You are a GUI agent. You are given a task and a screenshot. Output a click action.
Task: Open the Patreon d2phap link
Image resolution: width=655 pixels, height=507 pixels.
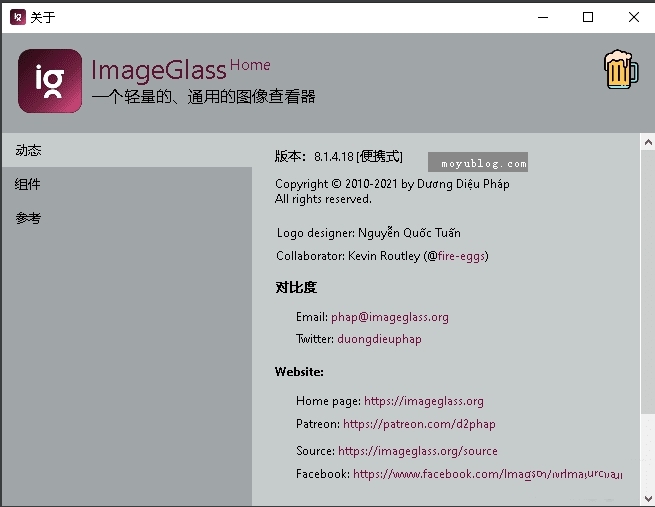[x=419, y=424]
